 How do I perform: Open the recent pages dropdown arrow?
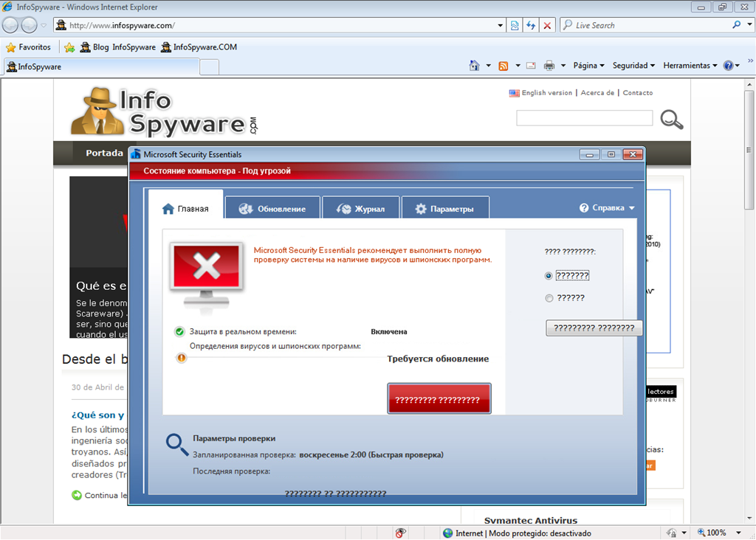(x=44, y=26)
